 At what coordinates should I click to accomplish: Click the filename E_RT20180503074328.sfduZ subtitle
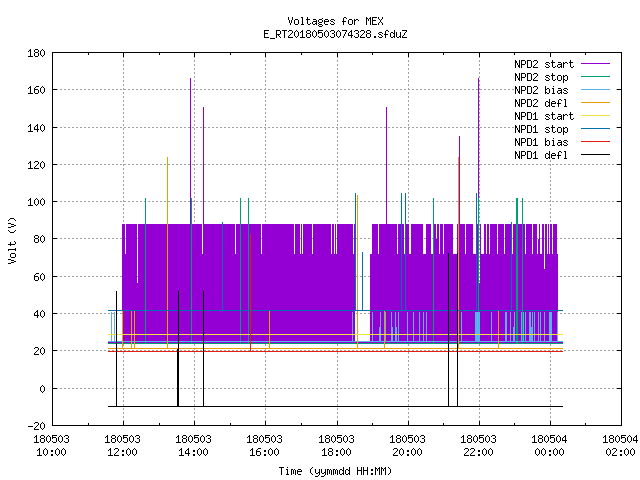[x=335, y=34]
